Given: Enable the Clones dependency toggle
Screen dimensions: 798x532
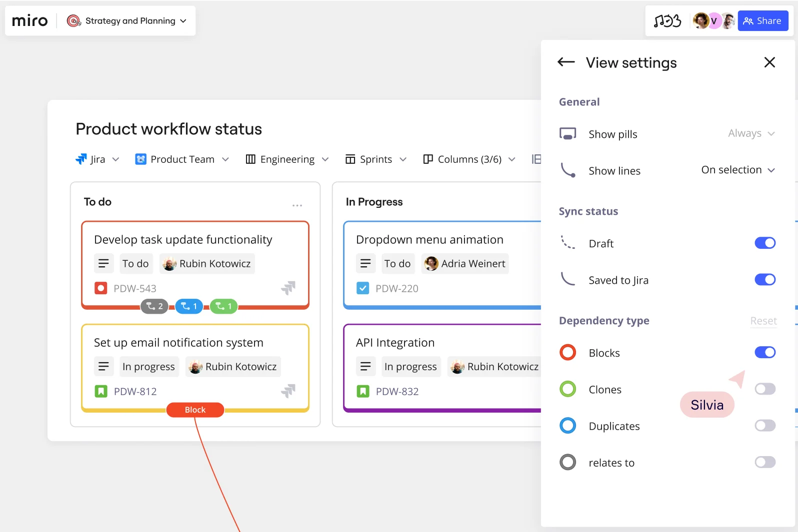Looking at the screenshot, I should click(x=764, y=389).
